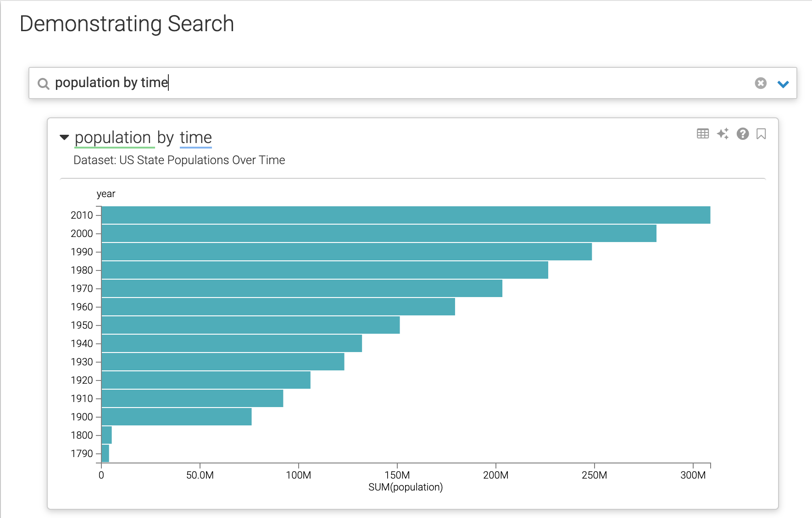The height and width of the screenshot is (518, 812).
Task: Click the small 1790 bar
Action: [105, 453]
